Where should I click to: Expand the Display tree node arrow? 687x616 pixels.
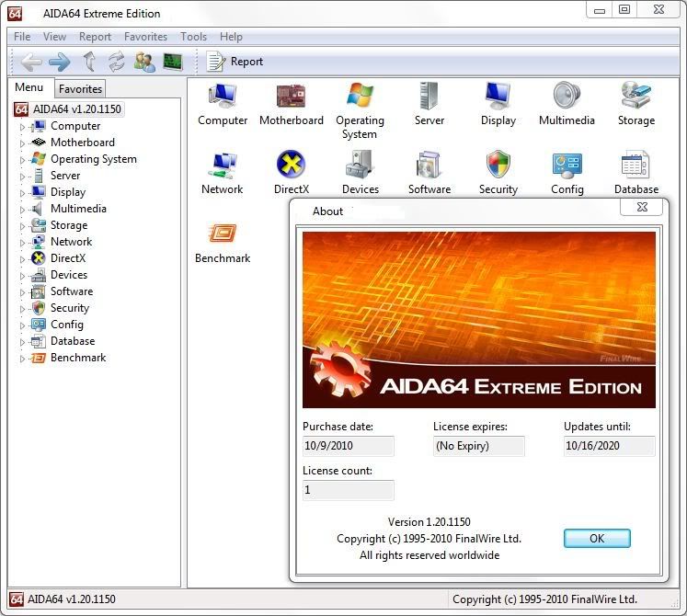point(23,193)
